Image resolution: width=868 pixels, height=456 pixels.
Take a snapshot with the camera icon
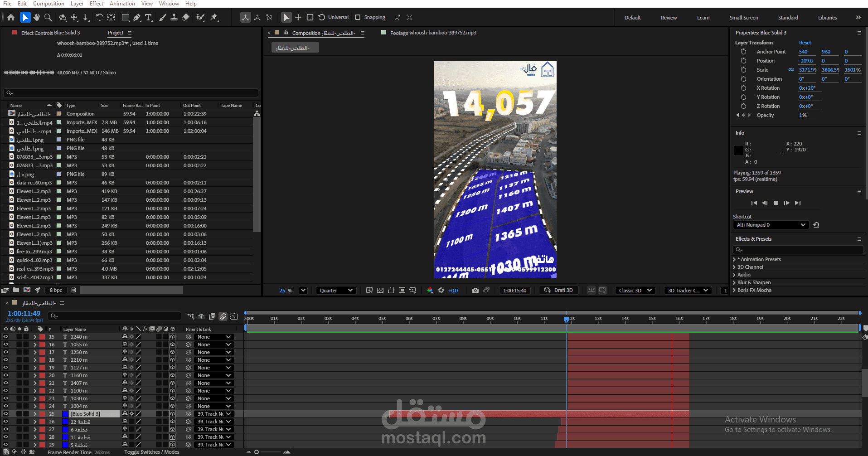click(475, 291)
